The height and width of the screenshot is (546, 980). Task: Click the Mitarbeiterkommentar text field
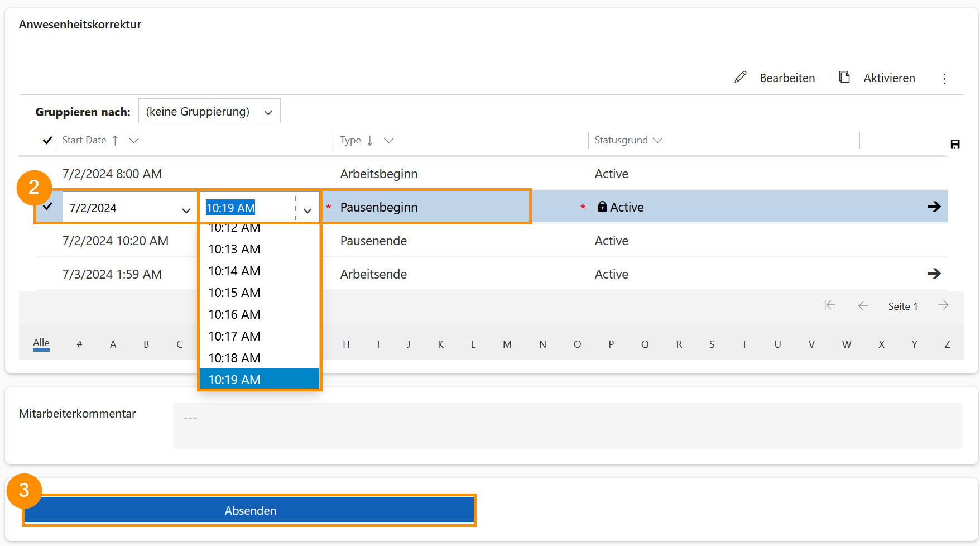[x=567, y=425]
